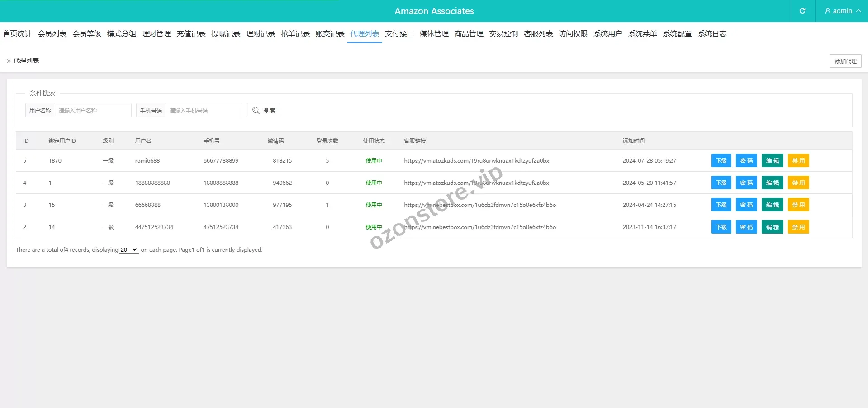Screen dimensions: 868x408
Task: Click the 手机号码 search input field
Action: click(204, 110)
